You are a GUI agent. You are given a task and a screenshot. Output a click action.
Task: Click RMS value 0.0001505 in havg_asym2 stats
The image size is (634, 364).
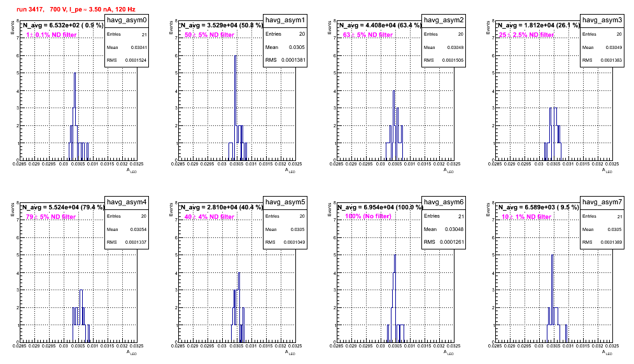[x=453, y=60]
